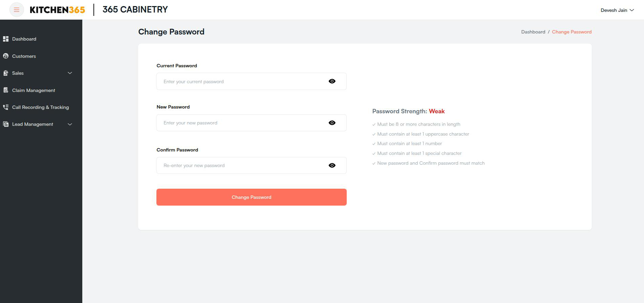Click the KITCHEN365 logo in the header
The height and width of the screenshot is (303, 644).
click(57, 9)
